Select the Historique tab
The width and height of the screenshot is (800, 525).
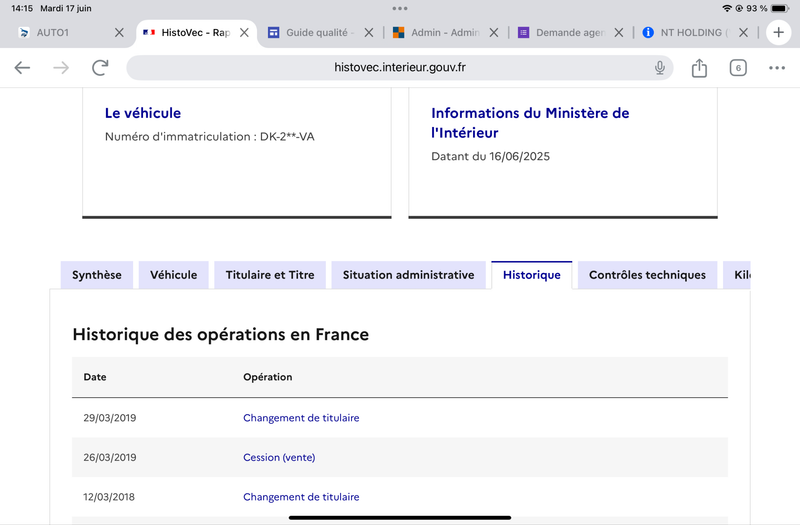[x=532, y=275]
